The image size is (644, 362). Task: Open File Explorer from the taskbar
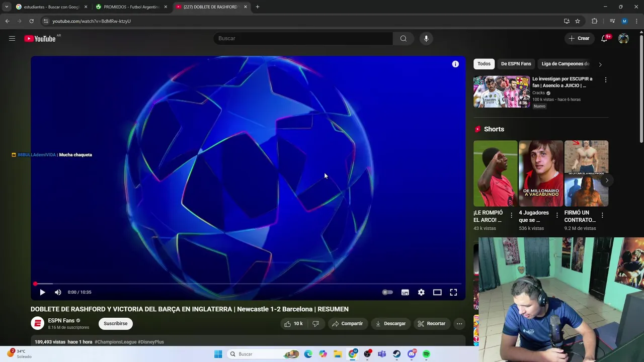pyautogui.click(x=338, y=354)
